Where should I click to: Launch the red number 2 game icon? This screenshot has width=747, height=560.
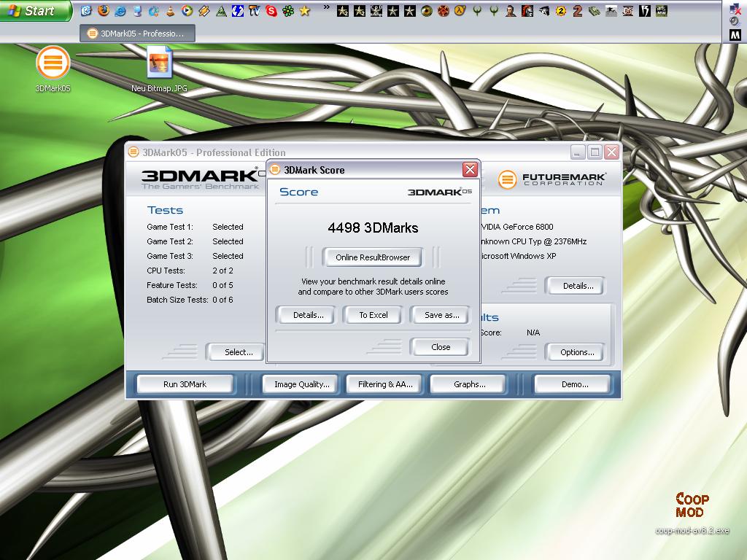click(x=578, y=10)
